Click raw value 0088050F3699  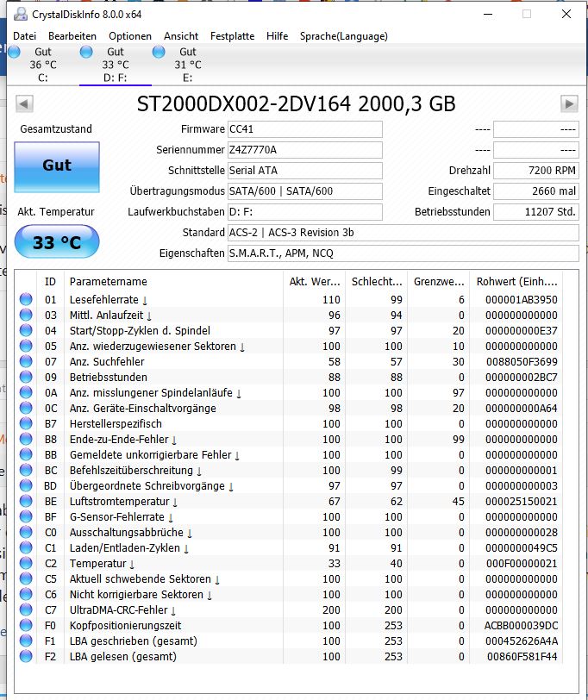click(522, 361)
